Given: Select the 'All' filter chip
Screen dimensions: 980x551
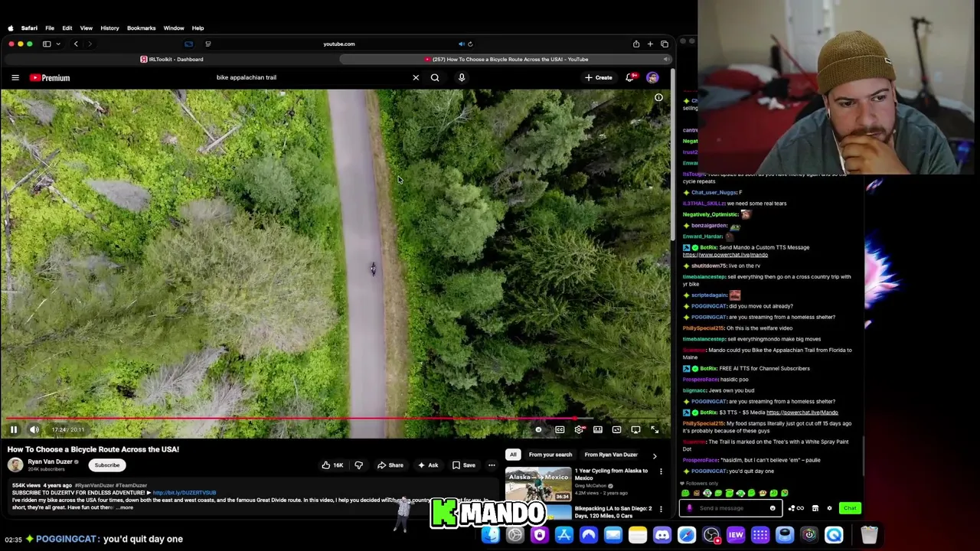Looking at the screenshot, I should [513, 455].
